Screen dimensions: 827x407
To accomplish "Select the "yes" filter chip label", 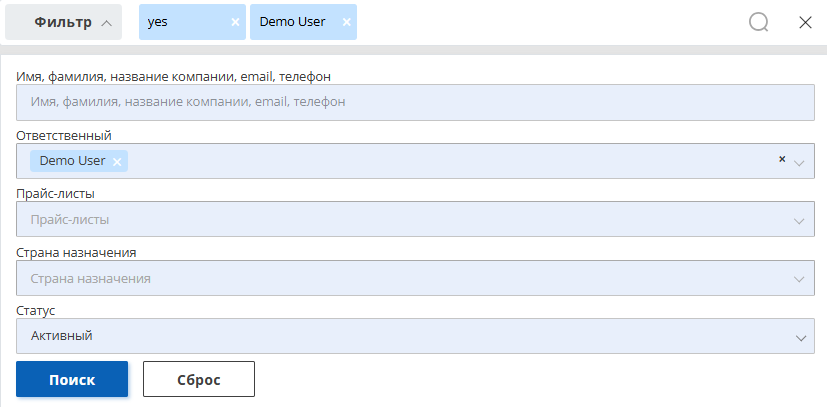I will pos(158,22).
